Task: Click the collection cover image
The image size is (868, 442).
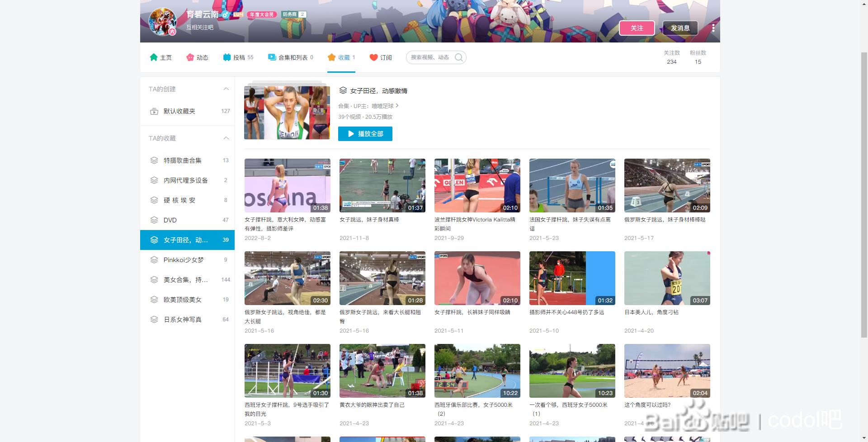Action: [x=287, y=112]
